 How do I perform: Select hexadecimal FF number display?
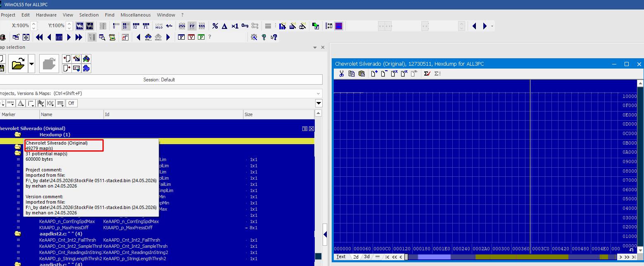pyautogui.click(x=192, y=26)
